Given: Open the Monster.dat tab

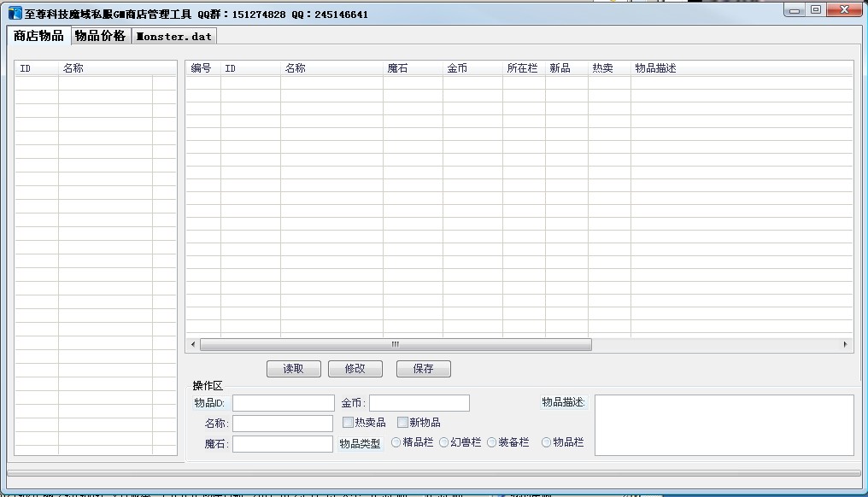Looking at the screenshot, I should pyautogui.click(x=173, y=36).
